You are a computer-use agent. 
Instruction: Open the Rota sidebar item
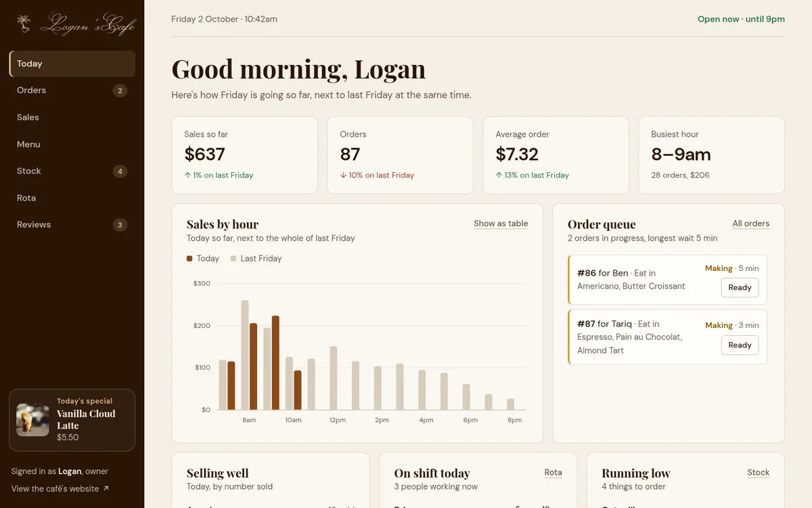(72, 198)
